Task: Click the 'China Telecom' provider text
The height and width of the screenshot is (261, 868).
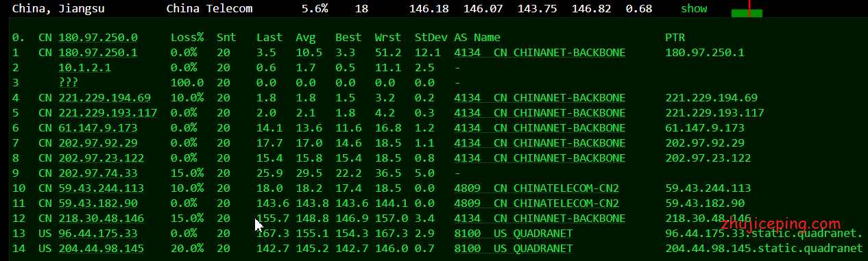Action: (x=209, y=9)
